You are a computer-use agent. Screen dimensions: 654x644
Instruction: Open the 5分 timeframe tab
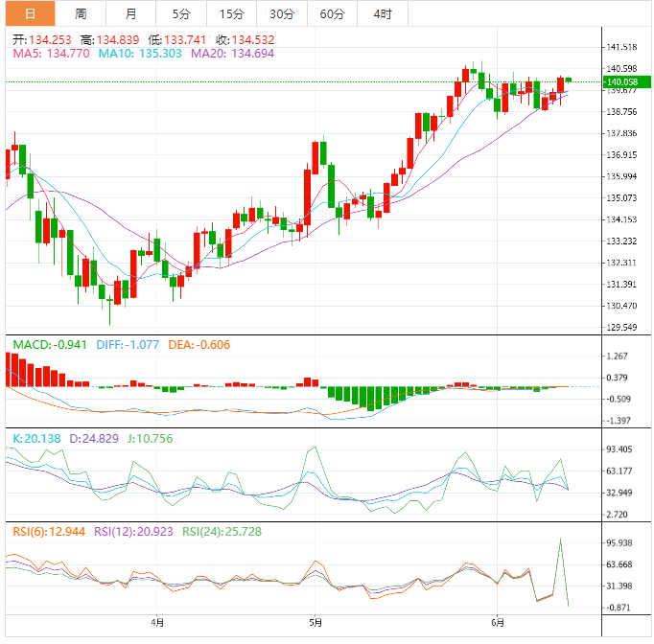[181, 13]
